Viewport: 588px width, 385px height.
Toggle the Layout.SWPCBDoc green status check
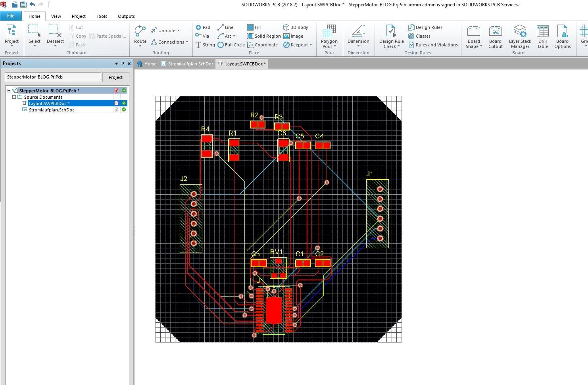click(124, 103)
